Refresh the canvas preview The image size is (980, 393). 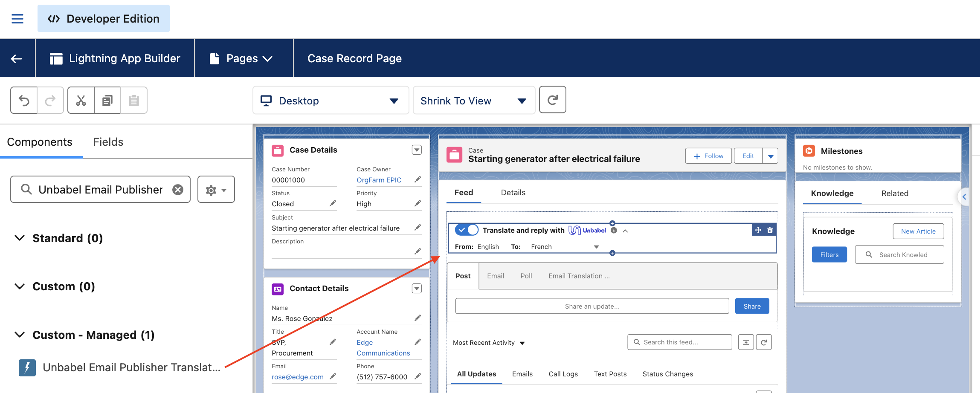pyautogui.click(x=553, y=100)
